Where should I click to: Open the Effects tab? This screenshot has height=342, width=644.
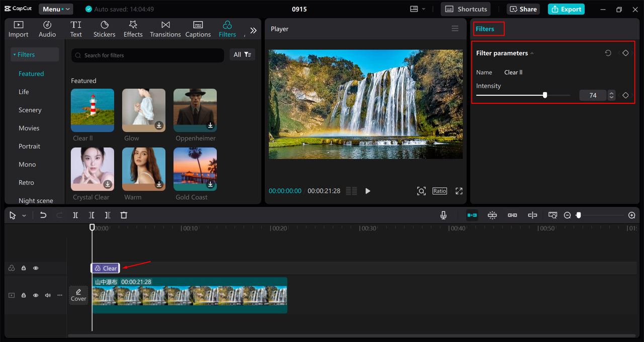click(133, 29)
